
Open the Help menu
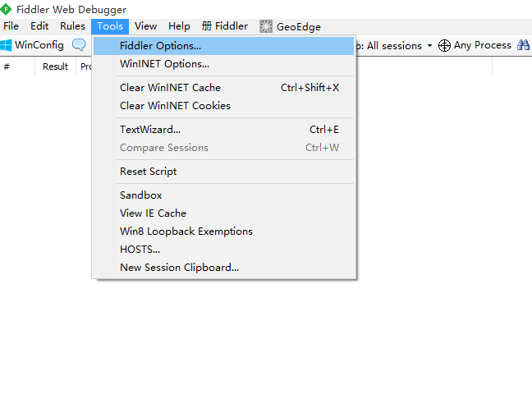click(179, 26)
